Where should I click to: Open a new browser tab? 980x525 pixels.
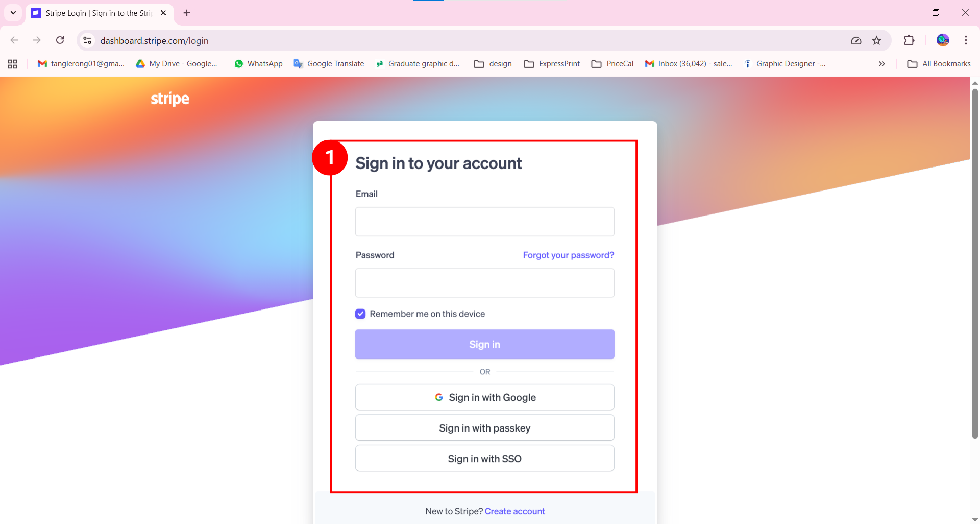click(x=187, y=13)
